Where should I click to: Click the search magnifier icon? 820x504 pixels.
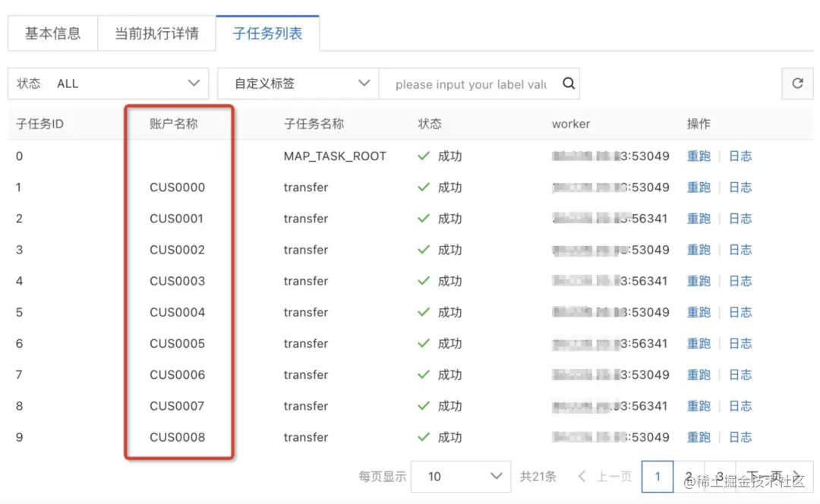pos(569,83)
